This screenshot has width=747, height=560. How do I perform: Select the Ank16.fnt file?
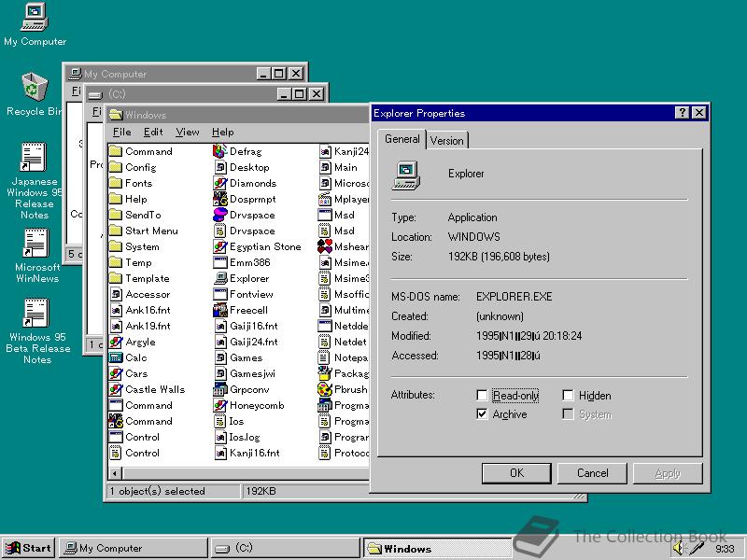140,310
